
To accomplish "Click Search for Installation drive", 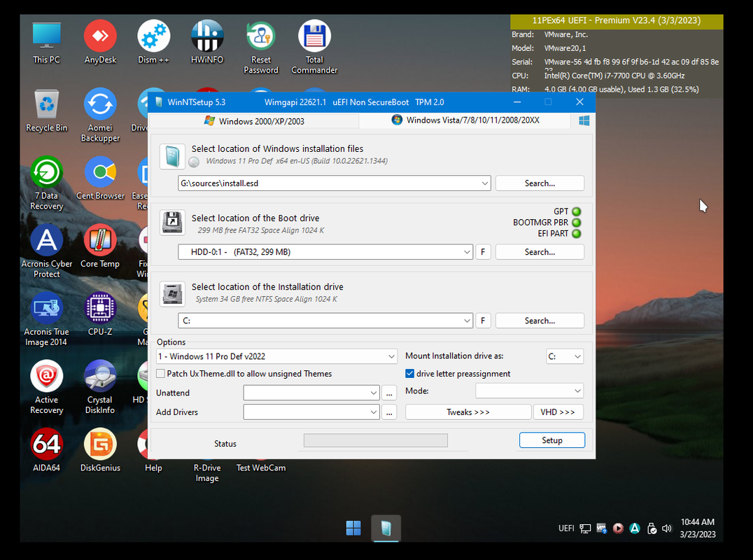I will [540, 321].
